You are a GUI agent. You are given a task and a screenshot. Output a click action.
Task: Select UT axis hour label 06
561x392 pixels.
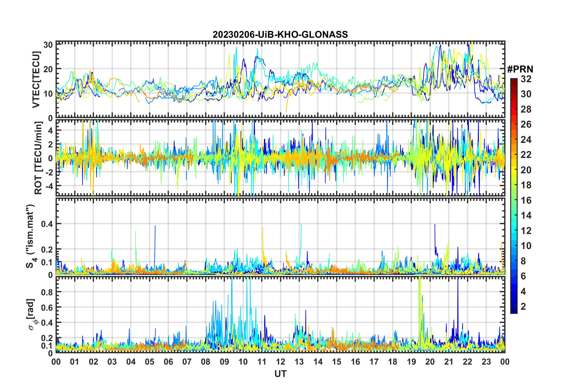168,362
